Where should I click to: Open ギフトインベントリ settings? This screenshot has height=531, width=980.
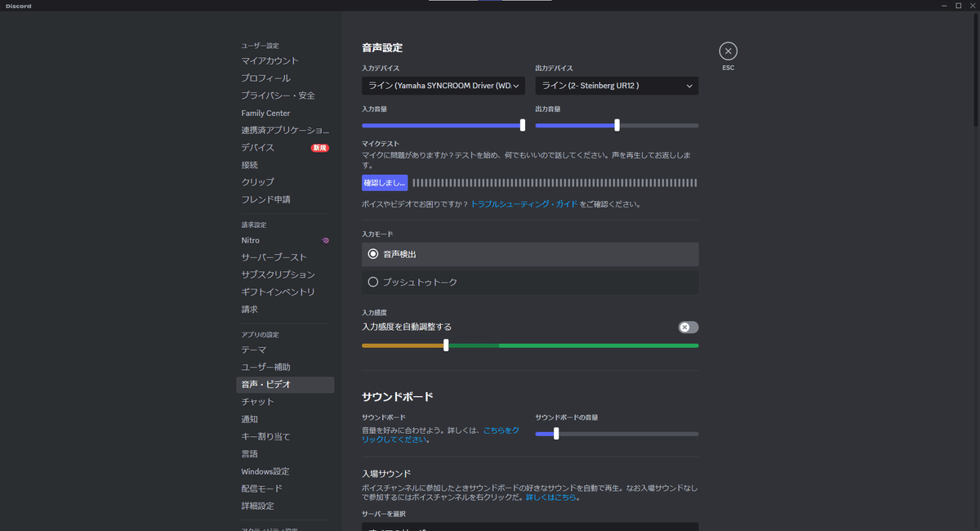[x=285, y=292]
